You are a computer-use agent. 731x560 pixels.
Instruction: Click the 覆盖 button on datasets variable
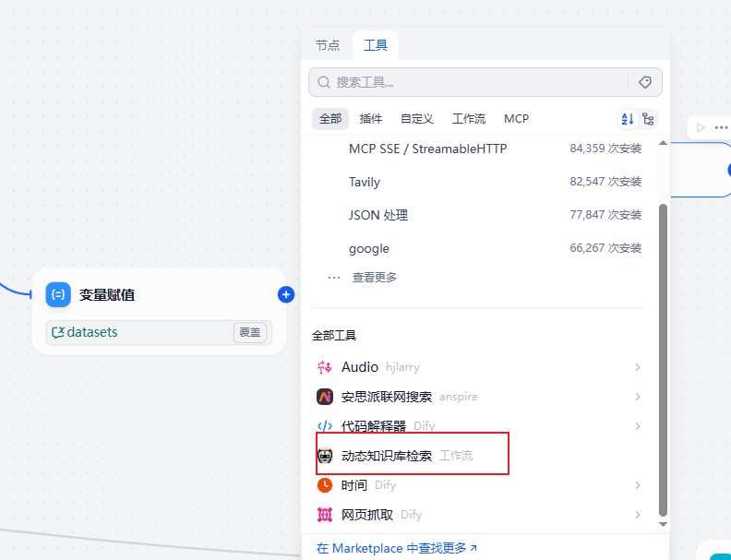click(250, 332)
